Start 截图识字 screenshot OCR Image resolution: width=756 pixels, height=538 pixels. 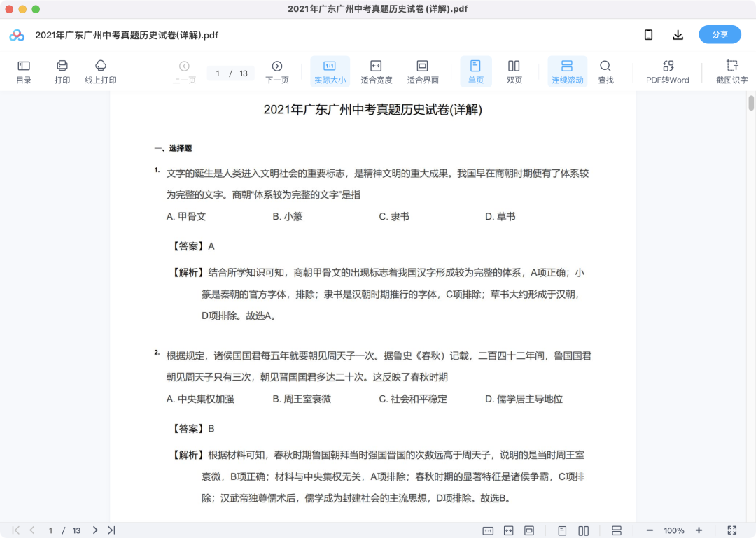(x=732, y=72)
